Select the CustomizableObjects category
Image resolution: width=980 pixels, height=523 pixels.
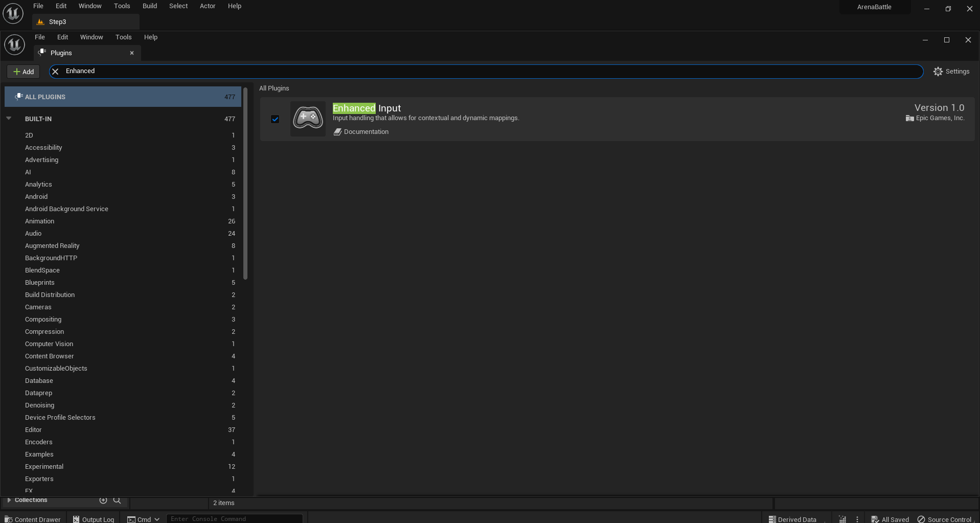[x=123, y=369]
